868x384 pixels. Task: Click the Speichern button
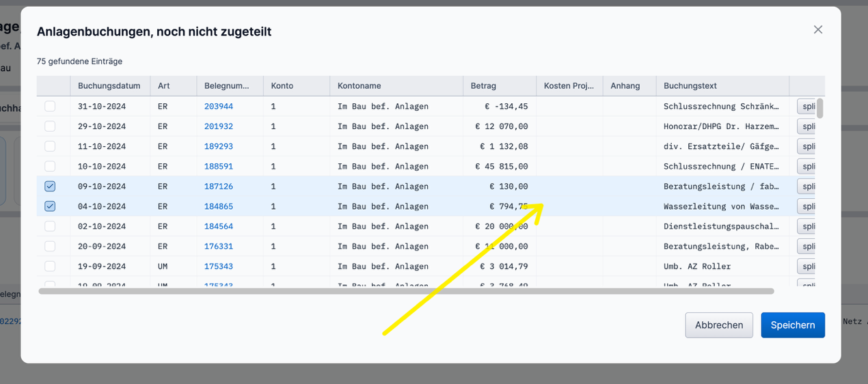pos(793,325)
